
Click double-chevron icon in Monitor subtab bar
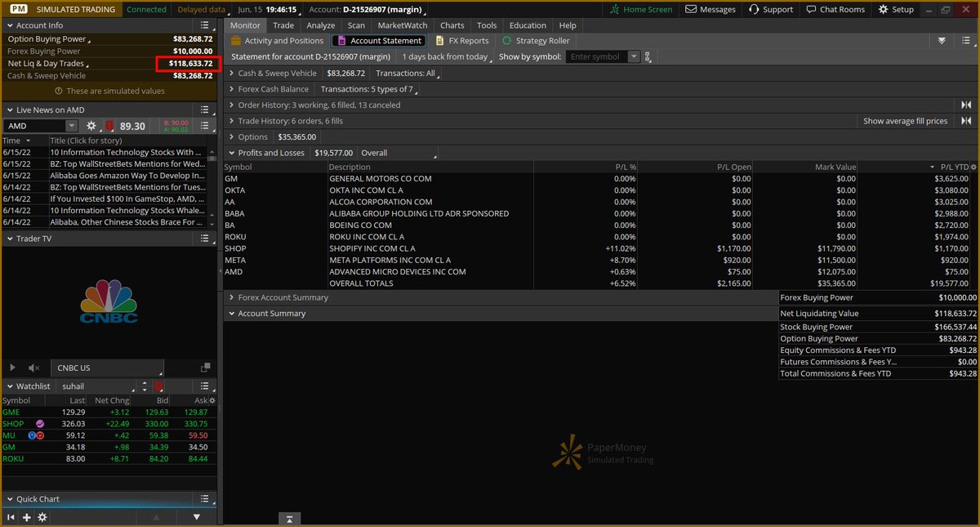pyautogui.click(x=942, y=40)
